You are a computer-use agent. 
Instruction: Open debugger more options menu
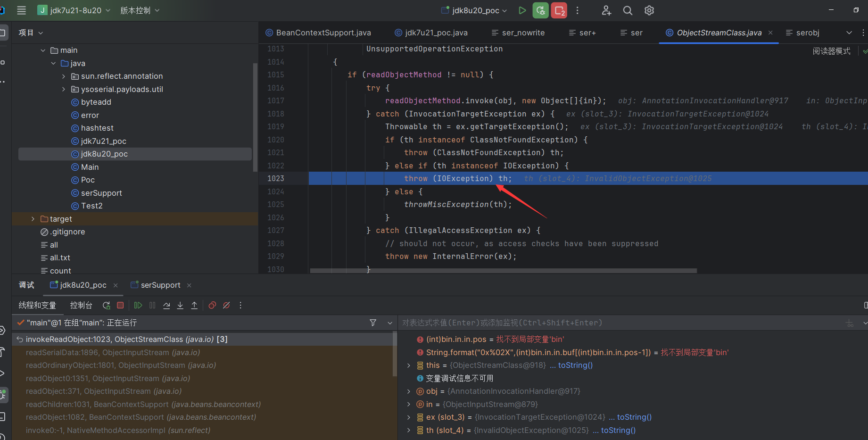[240, 305]
